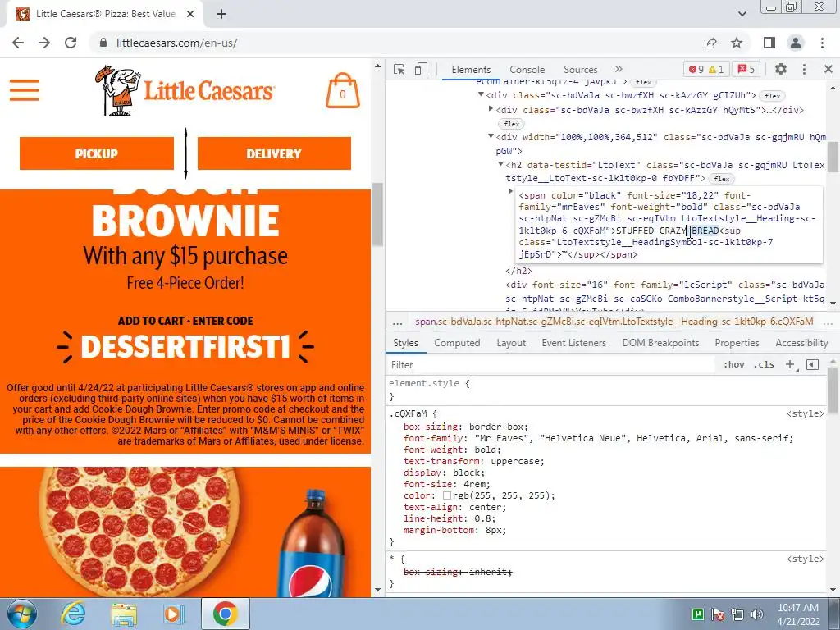
Task: Toggle the .cls element classes panel
Action: (764, 364)
